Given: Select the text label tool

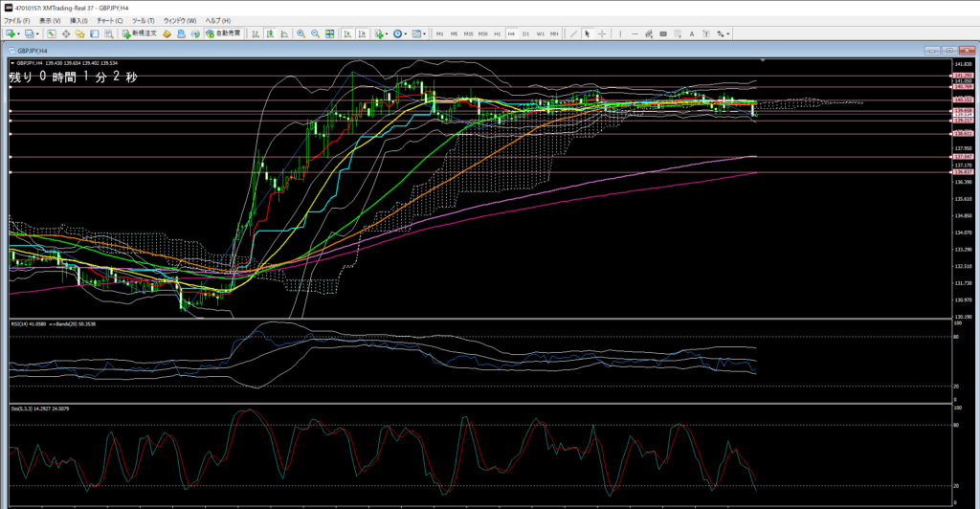Looking at the screenshot, I should click(706, 33).
